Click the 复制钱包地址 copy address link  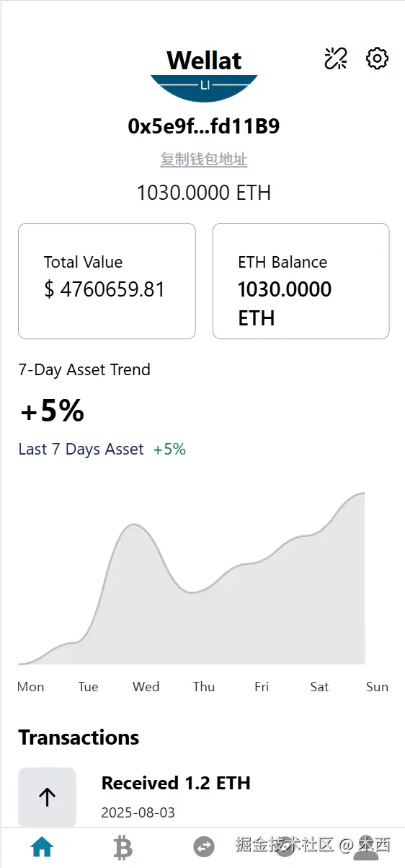point(204,159)
